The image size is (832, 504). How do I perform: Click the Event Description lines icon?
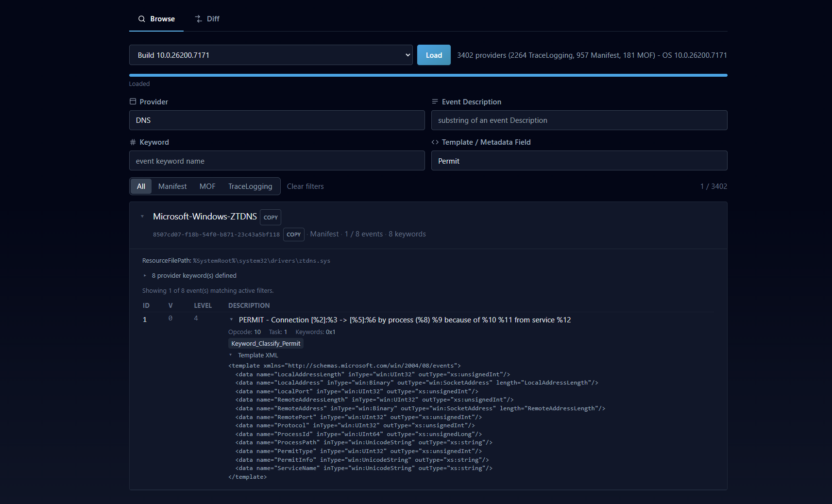click(x=435, y=101)
